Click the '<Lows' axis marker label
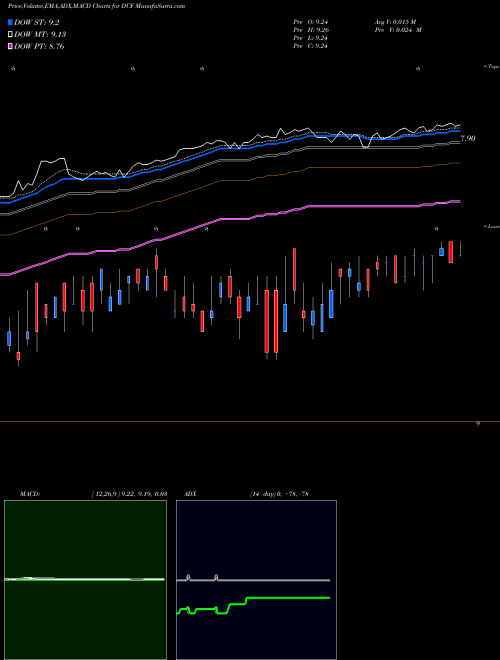500x660 pixels. click(x=492, y=226)
